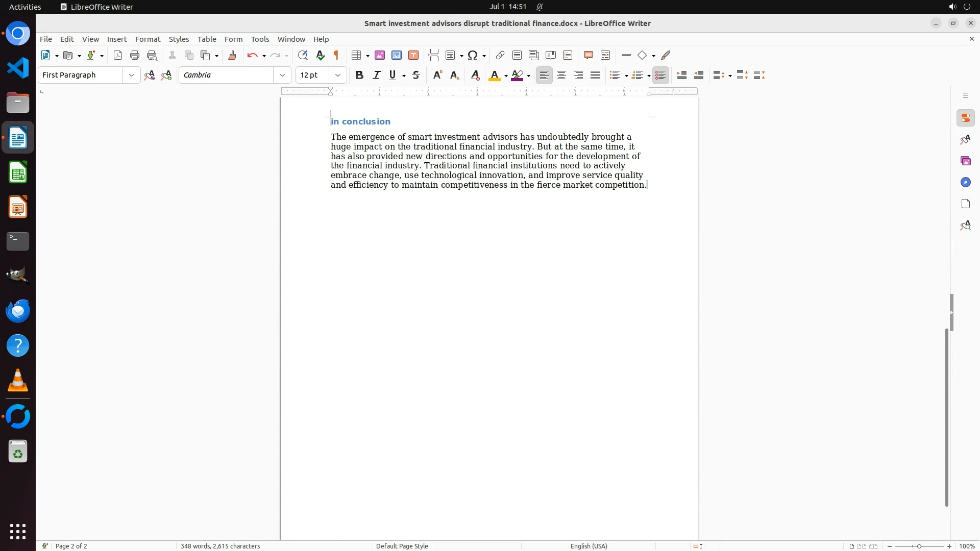980x551 pixels.
Task: Open the Find and Replace icon
Action: pyautogui.click(x=303, y=56)
